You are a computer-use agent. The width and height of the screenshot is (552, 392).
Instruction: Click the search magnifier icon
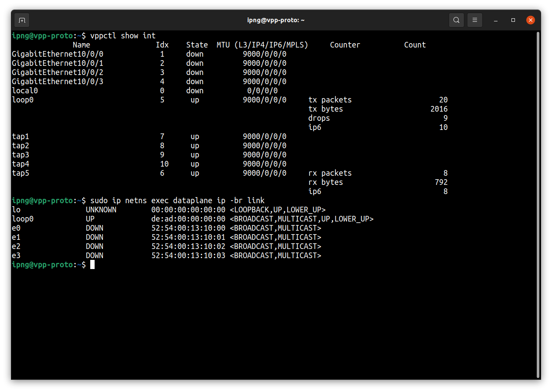[x=456, y=20]
